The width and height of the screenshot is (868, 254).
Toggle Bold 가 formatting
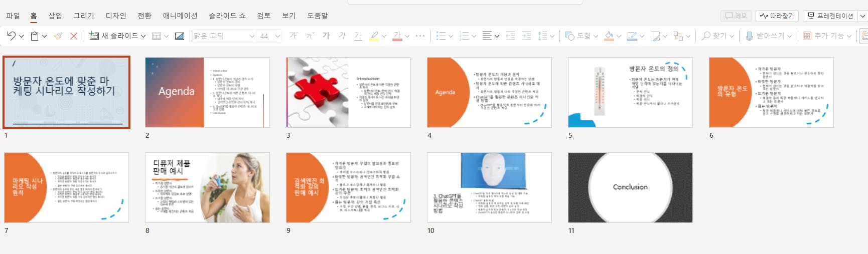[x=326, y=36]
